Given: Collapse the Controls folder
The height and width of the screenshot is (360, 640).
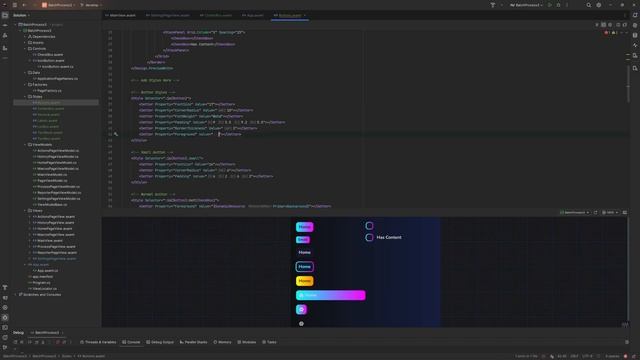Looking at the screenshot, I should click(x=25, y=49).
